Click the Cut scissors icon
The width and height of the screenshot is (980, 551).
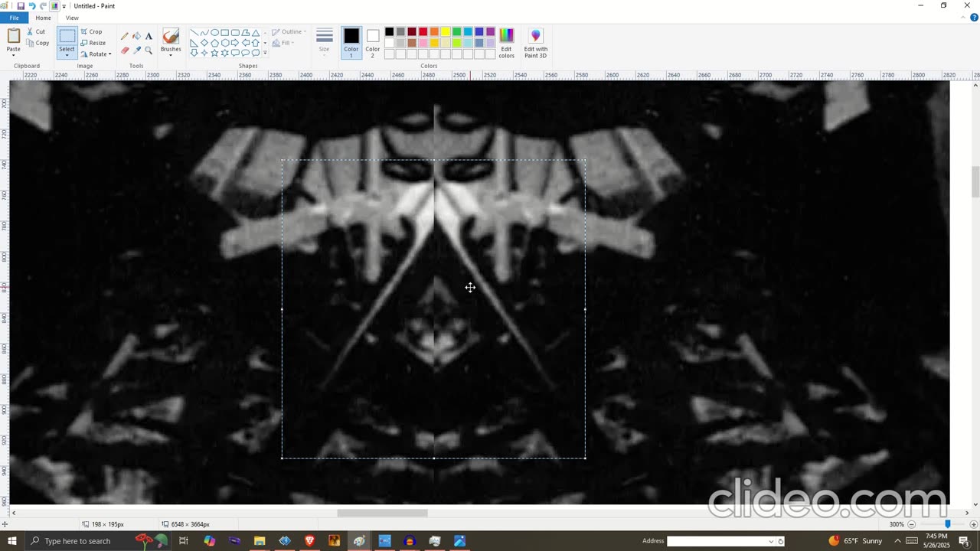pyautogui.click(x=30, y=31)
